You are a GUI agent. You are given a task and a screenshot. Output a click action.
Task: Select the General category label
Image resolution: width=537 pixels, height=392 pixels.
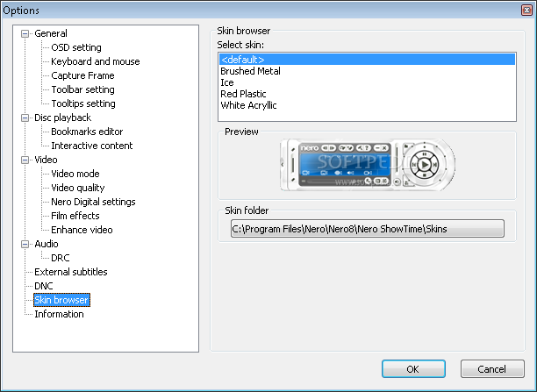click(51, 33)
